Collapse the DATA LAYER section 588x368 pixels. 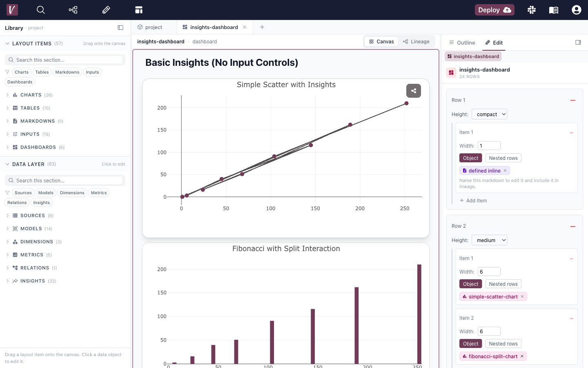pos(7,164)
